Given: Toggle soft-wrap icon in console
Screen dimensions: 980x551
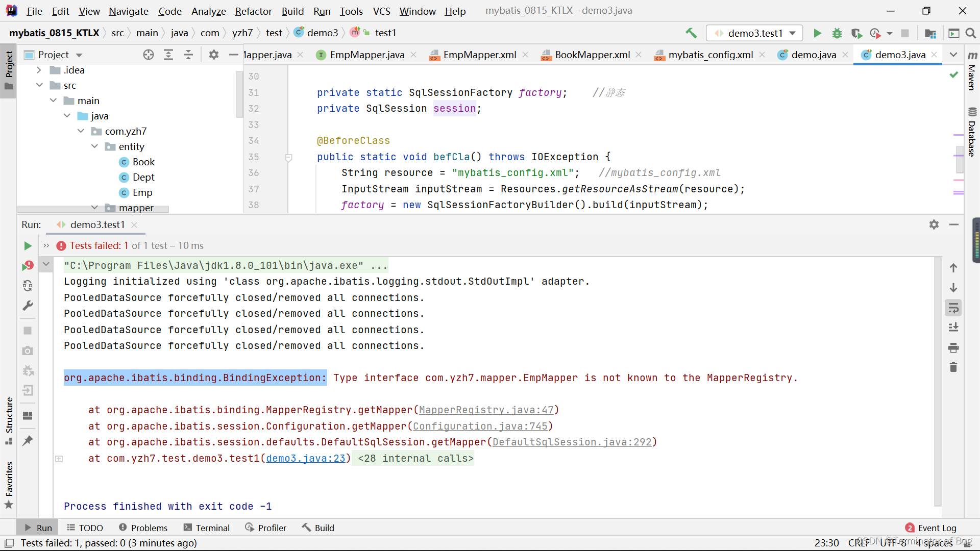Looking at the screenshot, I should pyautogui.click(x=953, y=308).
